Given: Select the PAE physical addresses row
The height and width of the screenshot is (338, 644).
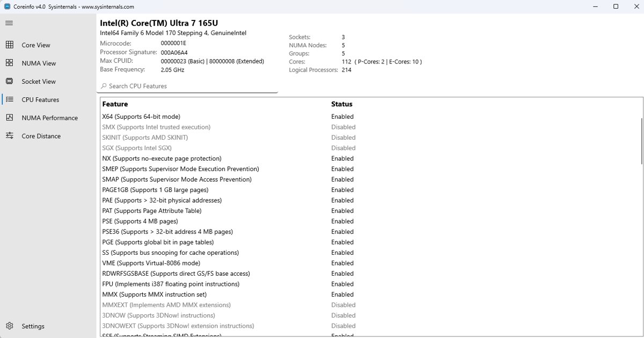Looking at the screenshot, I should (x=370, y=200).
